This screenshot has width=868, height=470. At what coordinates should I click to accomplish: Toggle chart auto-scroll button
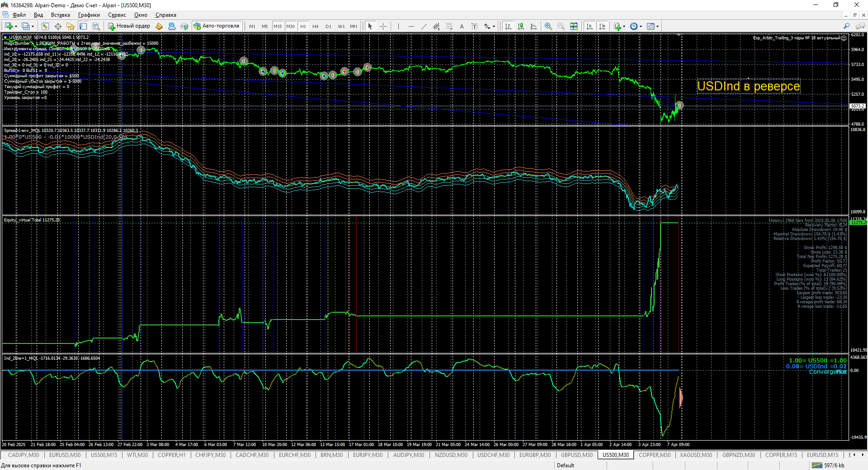click(x=589, y=26)
